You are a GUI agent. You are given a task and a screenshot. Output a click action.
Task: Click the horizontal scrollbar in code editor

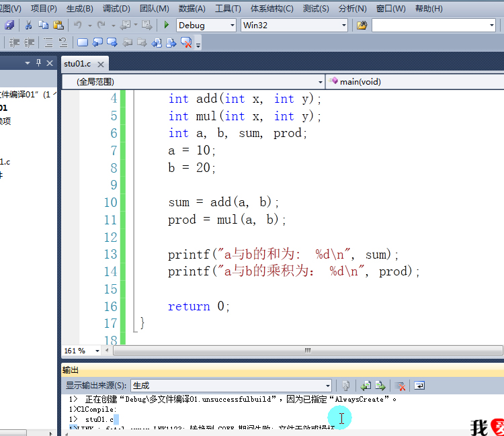coord(308,350)
